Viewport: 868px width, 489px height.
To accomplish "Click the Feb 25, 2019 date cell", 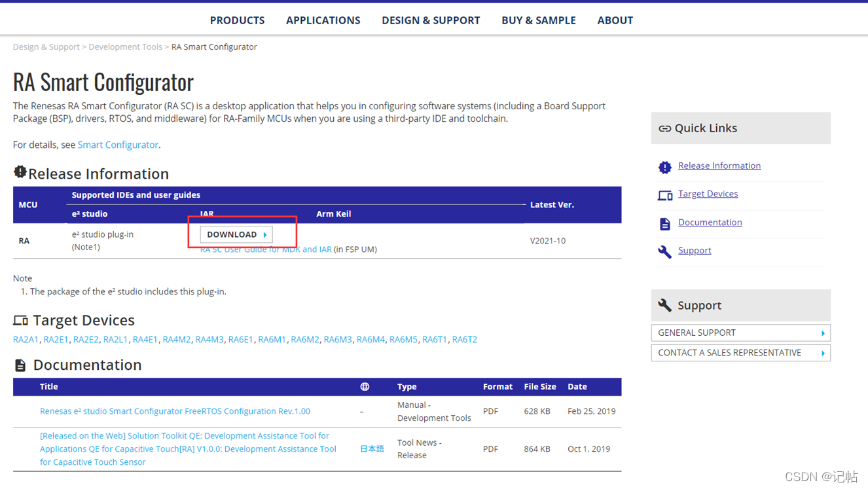I will point(592,411).
